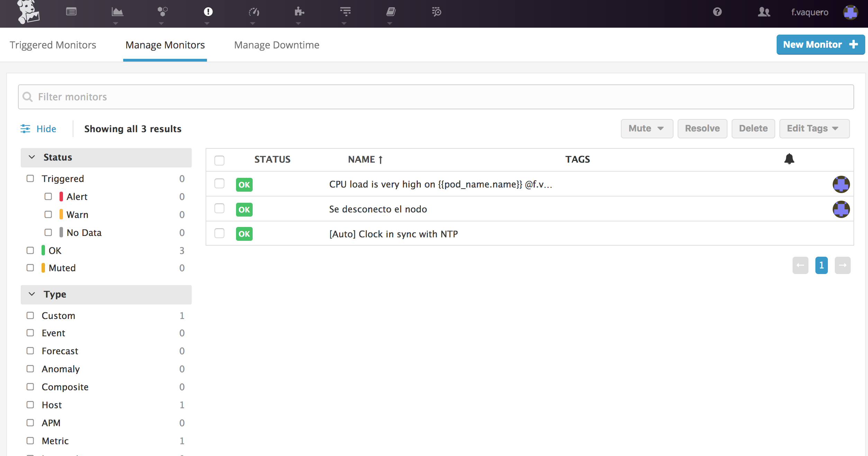The height and width of the screenshot is (456, 868).
Task: Click the help question mark icon
Action: (x=717, y=12)
